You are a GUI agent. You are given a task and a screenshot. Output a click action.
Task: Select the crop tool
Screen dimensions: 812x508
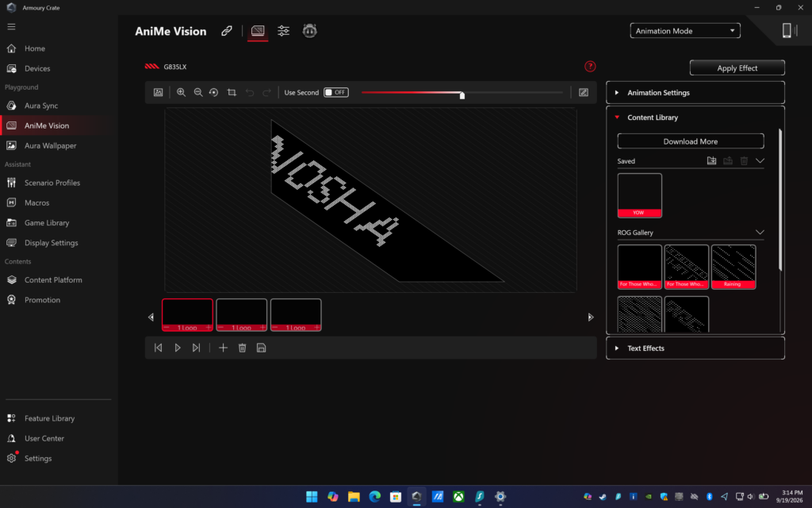coord(232,92)
